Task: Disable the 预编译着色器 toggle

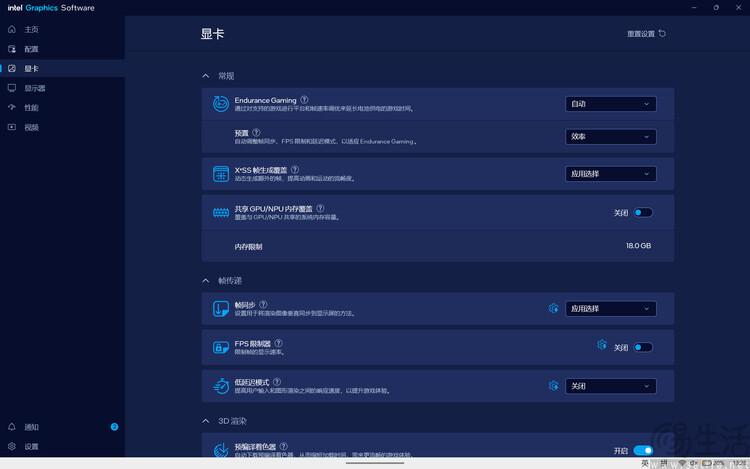Action: [643, 450]
